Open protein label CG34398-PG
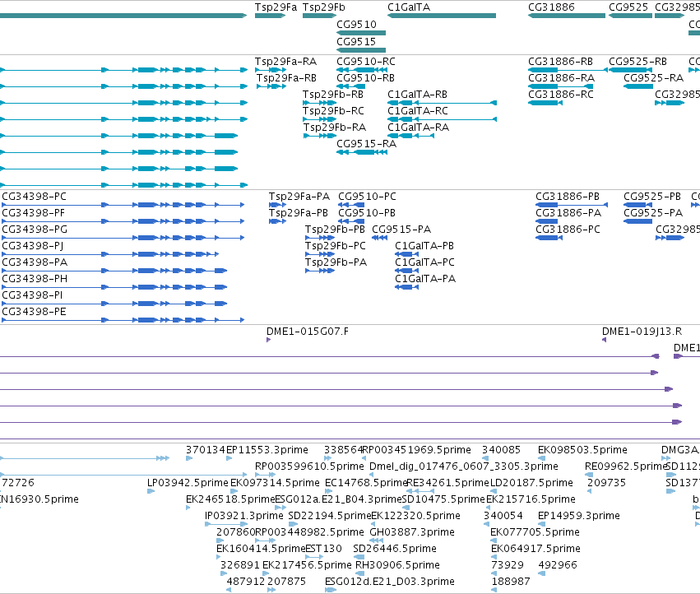The height and width of the screenshot is (594, 700). (x=35, y=230)
